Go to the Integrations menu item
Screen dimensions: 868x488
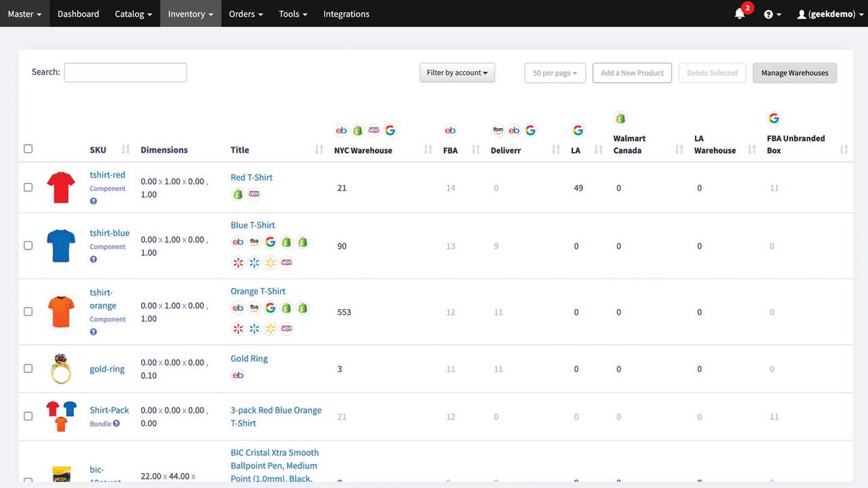346,14
